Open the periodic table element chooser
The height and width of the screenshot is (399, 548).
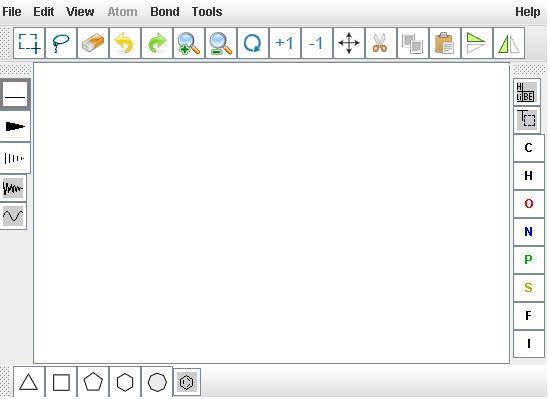527,92
